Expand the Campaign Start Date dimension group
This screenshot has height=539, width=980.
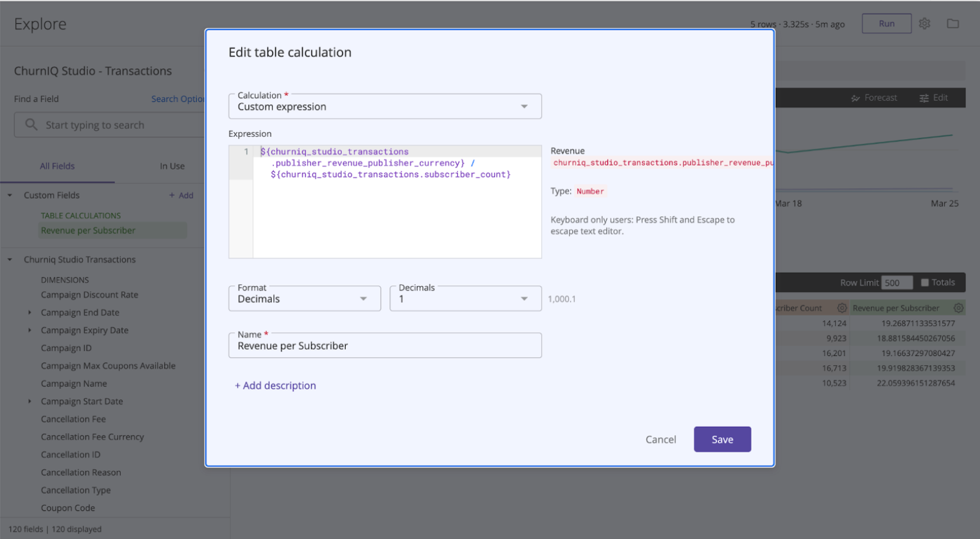pyautogui.click(x=30, y=401)
